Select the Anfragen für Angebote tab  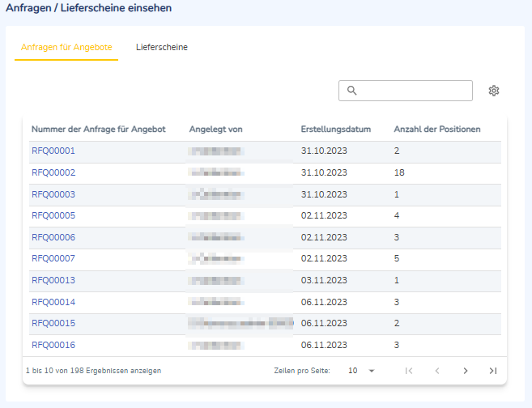pos(66,47)
